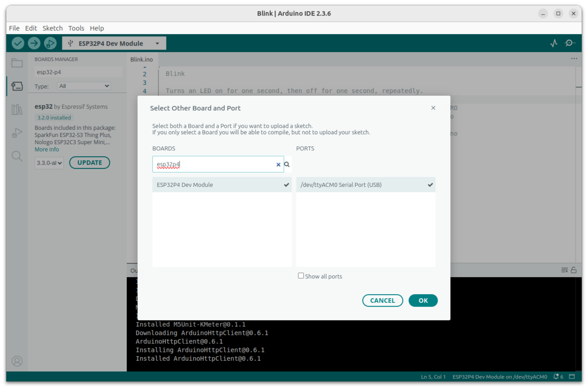Image resolution: width=588 pixels, height=389 pixels.
Task: Open the Sketchbook folder sidebar icon
Action: tap(17, 63)
